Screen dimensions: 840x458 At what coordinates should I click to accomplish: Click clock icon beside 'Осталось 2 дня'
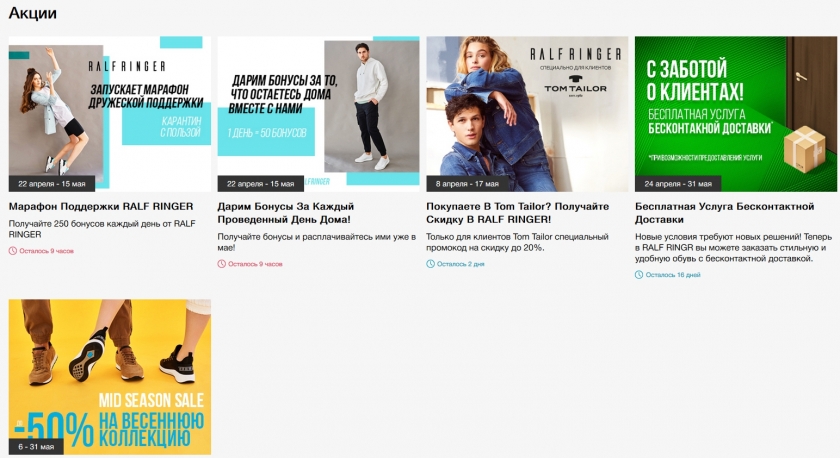point(430,264)
